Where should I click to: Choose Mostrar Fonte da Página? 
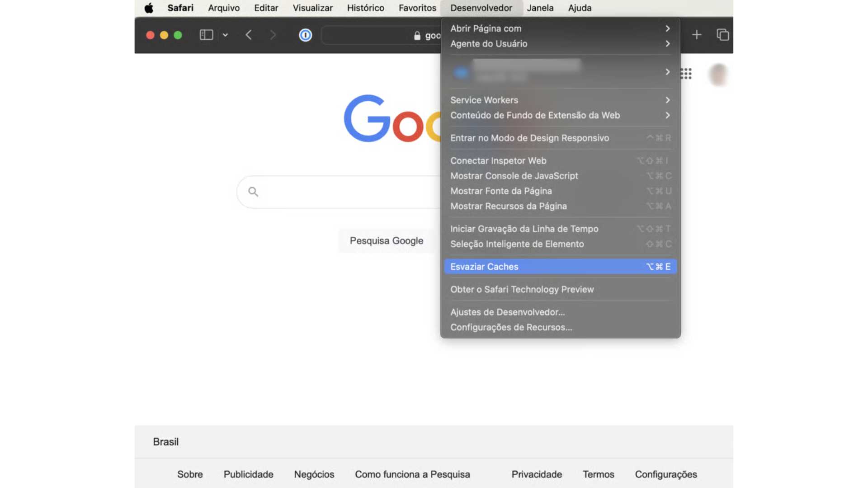[x=560, y=191]
